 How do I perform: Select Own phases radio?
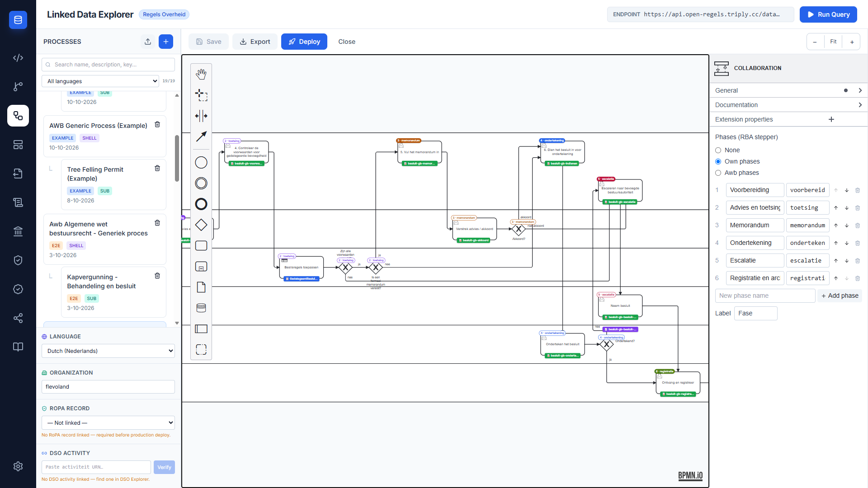(718, 161)
